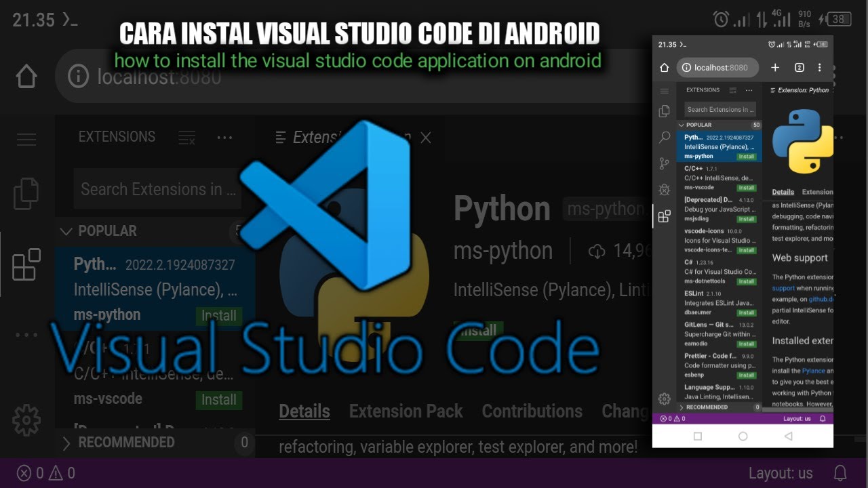The height and width of the screenshot is (488, 868).
Task: Open Extensions more actions ellipsis in phone inset
Action: 749,90
